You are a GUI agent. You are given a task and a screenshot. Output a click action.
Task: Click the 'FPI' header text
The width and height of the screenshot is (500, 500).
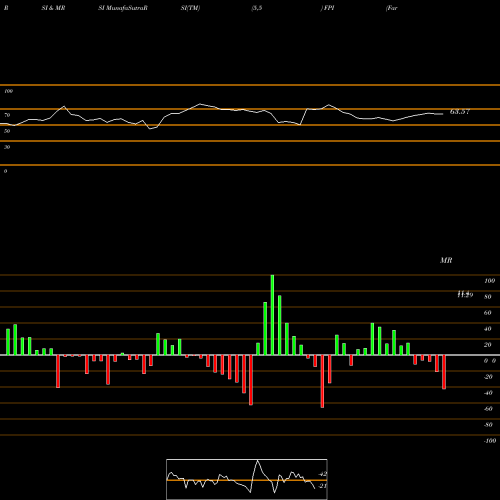tap(329, 8)
